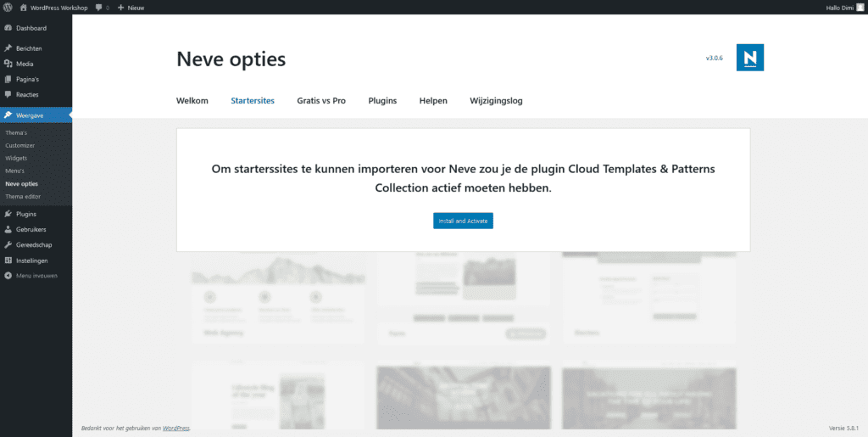Collapse sidebar with Menu invouwen arrow icon

coord(8,275)
